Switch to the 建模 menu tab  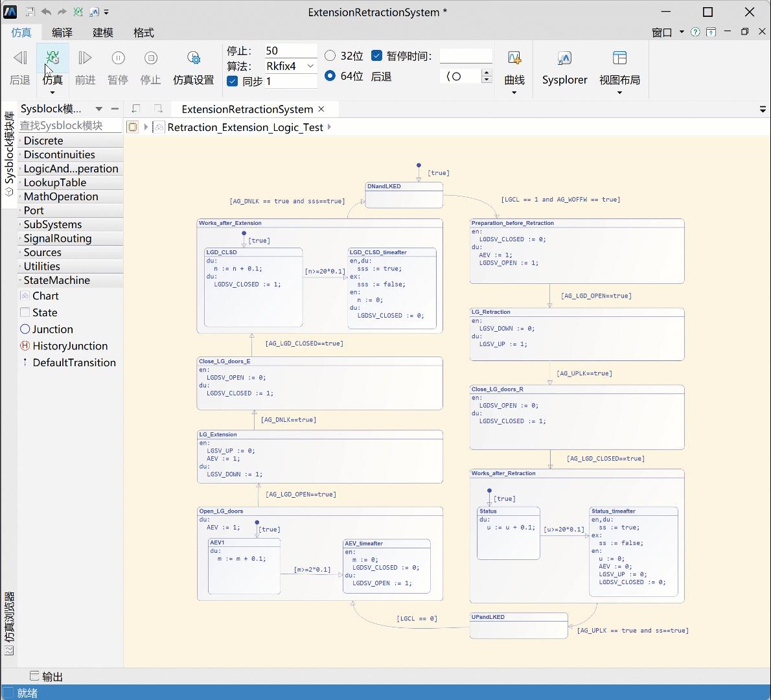(102, 32)
